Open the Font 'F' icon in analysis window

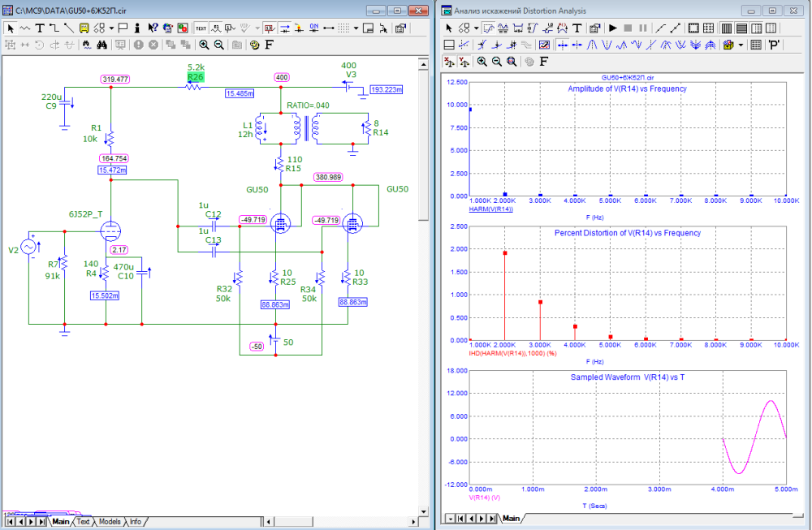pyautogui.click(x=543, y=62)
